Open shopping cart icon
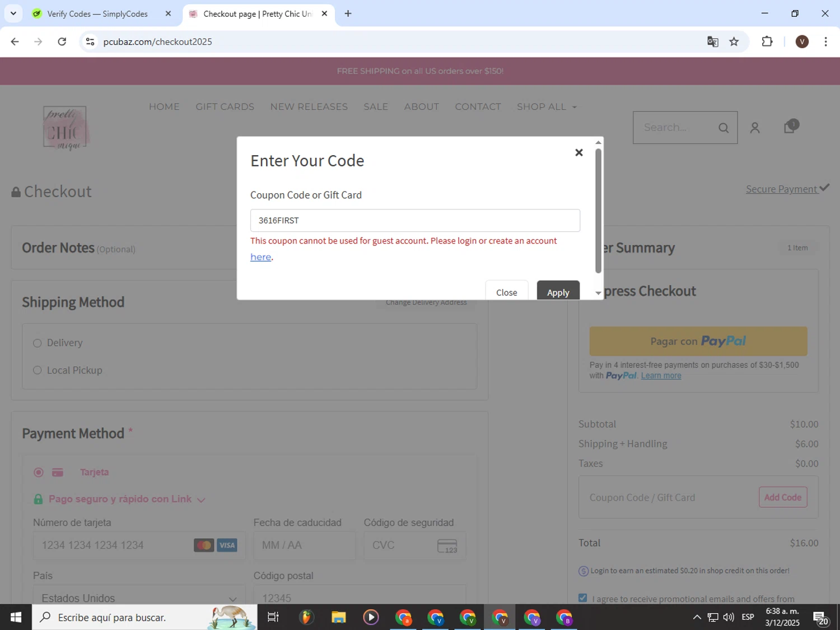 point(790,127)
